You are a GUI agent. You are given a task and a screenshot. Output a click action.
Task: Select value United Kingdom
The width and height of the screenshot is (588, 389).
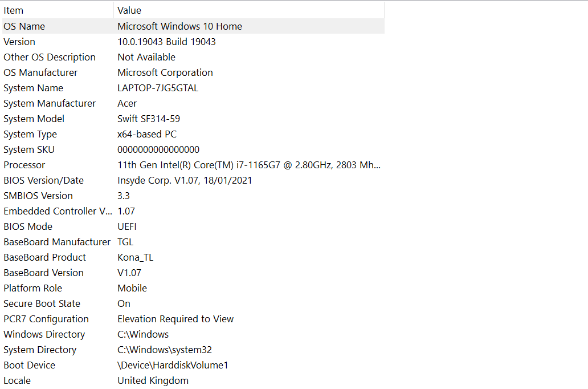pyautogui.click(x=153, y=380)
